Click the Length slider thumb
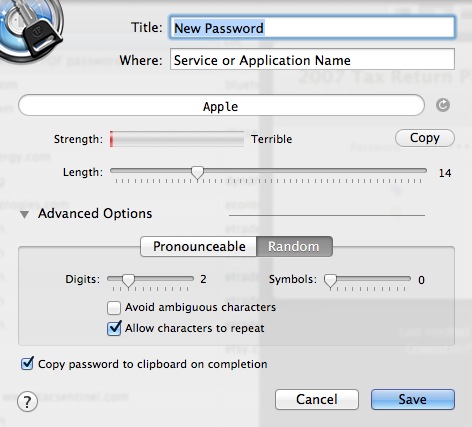The width and height of the screenshot is (472, 427). coord(197,172)
